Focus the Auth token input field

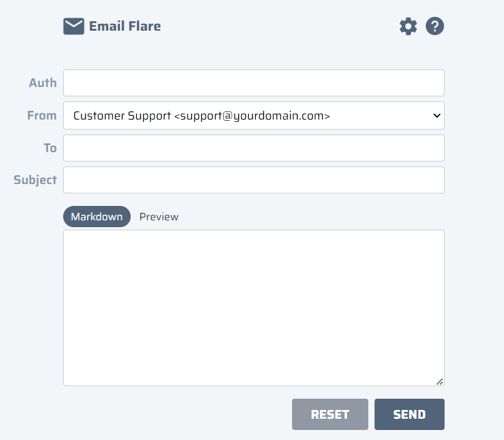tap(253, 83)
